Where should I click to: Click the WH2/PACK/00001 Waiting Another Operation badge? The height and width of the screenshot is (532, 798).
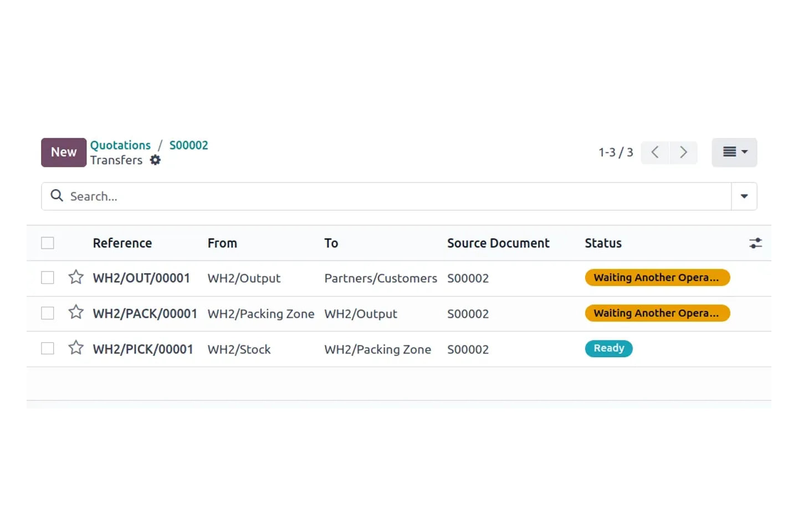tap(657, 313)
